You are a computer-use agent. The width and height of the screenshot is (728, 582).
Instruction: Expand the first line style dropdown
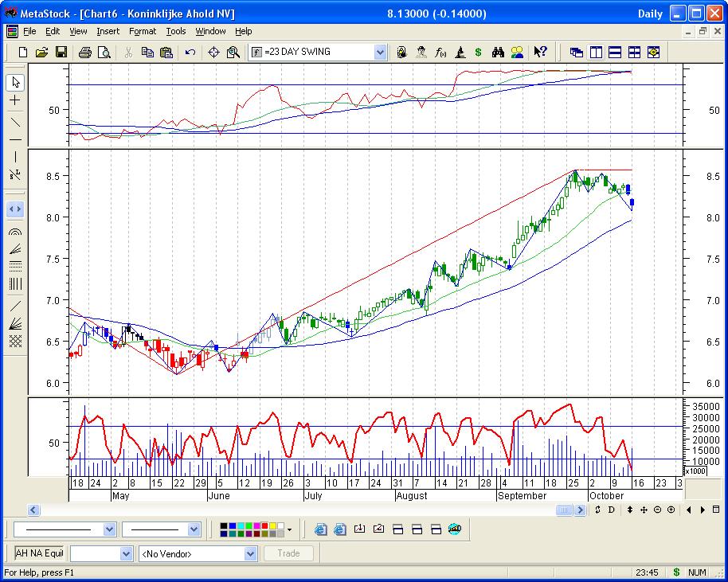coord(109,529)
